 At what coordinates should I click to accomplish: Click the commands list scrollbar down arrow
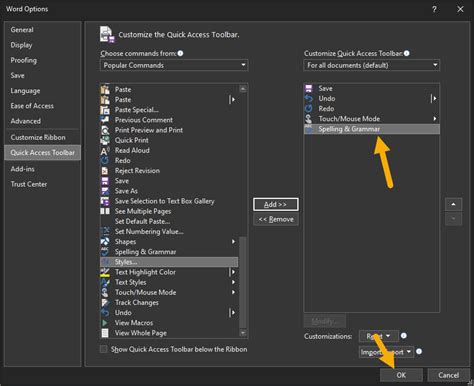(243, 333)
